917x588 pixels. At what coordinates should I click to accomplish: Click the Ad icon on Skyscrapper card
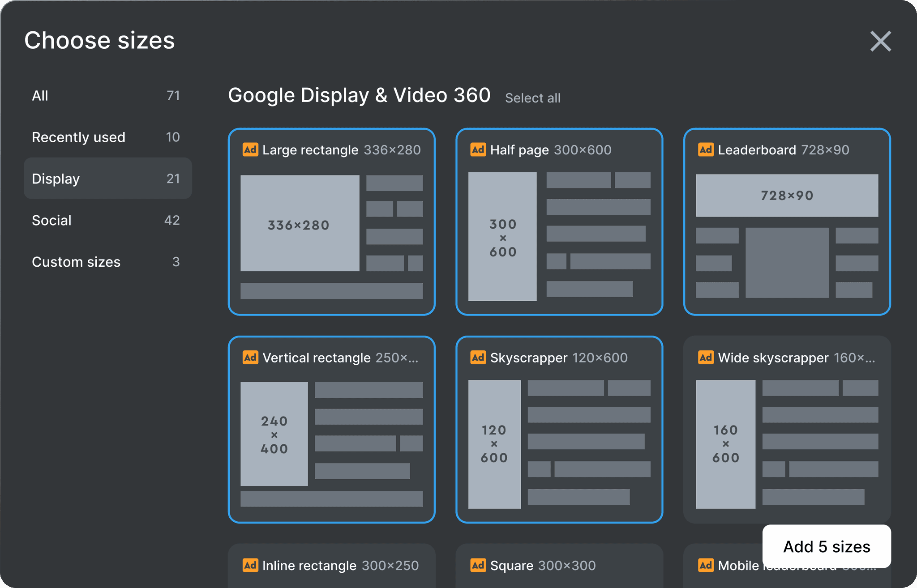click(x=478, y=358)
